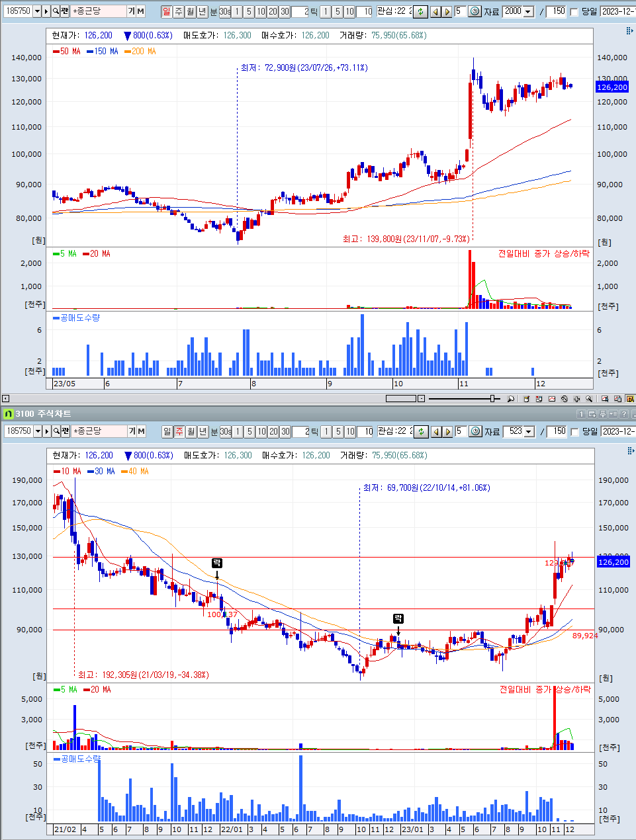
Task: Click the 2023-12 date field in 3100 주식차트 toolbar
Action: click(x=618, y=431)
